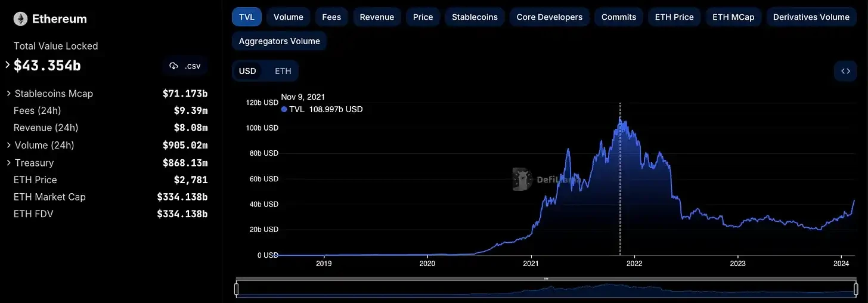
Task: Click the DefiLlama watermark logo
Action: [523, 180]
